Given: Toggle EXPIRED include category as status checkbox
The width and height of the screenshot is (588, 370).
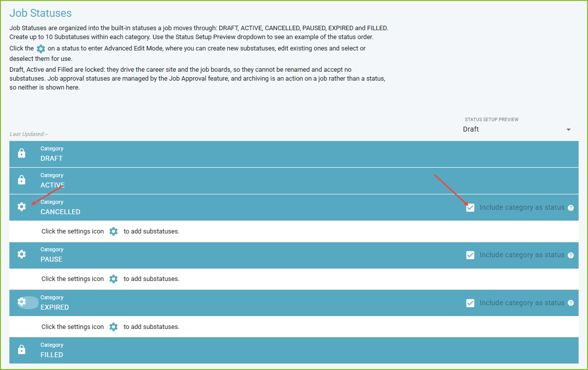Looking at the screenshot, I should [x=470, y=303].
